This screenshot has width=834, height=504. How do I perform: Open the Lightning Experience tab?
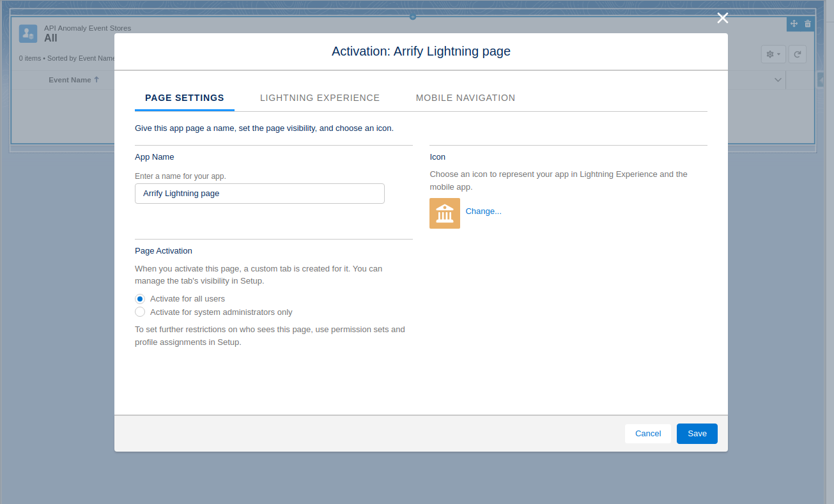(320, 98)
